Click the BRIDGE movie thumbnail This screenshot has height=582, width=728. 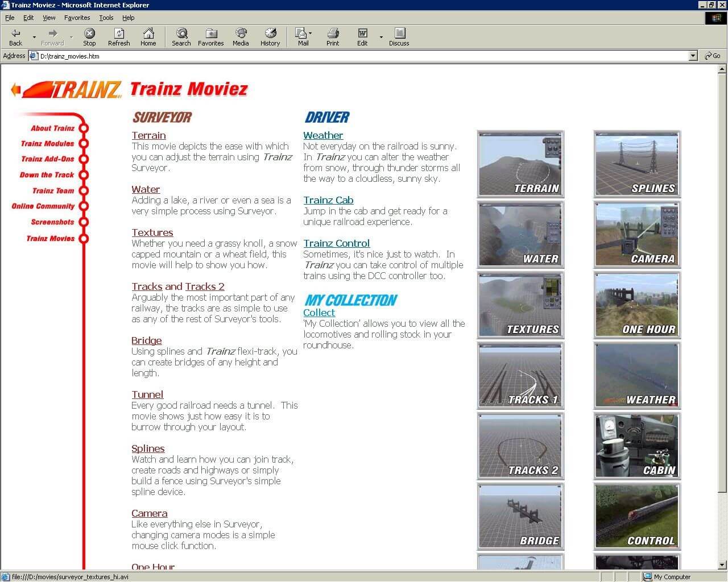point(520,517)
